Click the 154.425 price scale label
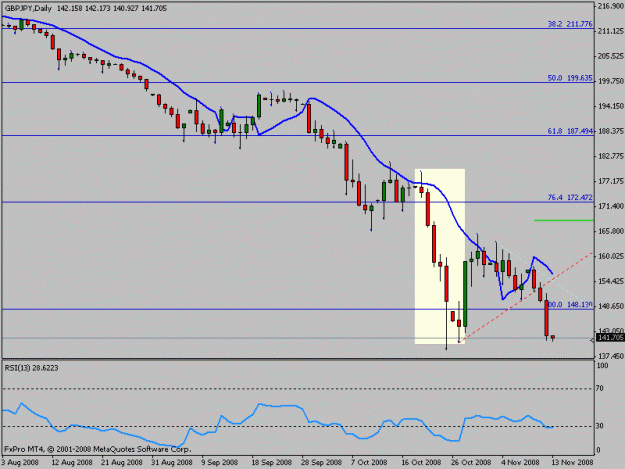625x469 pixels. [611, 281]
